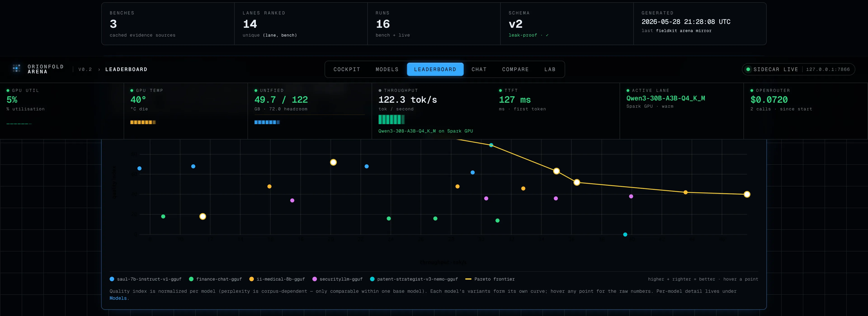868x316 pixels.
Task: Toggle the Pareto frontier legend entry
Action: click(x=490, y=279)
